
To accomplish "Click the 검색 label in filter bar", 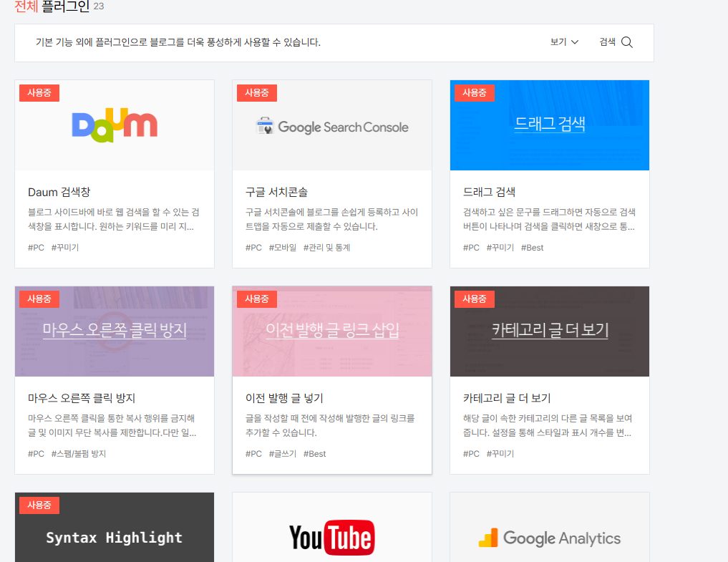I will point(607,42).
